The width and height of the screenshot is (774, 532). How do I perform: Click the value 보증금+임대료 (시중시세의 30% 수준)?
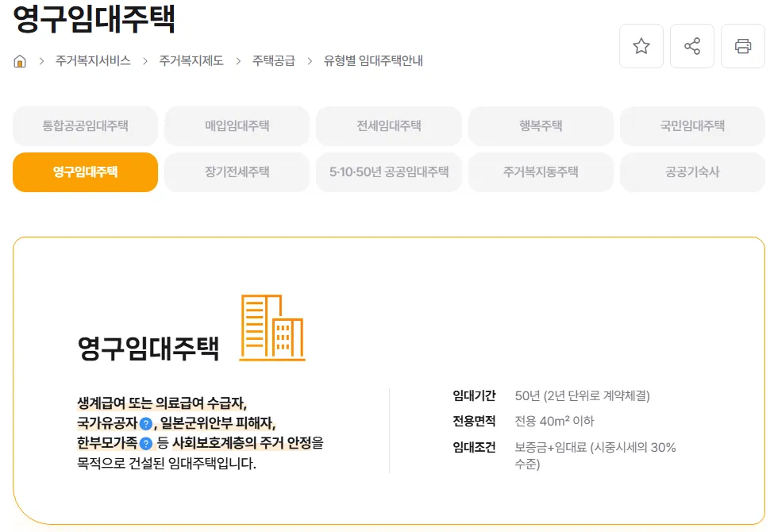pyautogui.click(x=595, y=456)
